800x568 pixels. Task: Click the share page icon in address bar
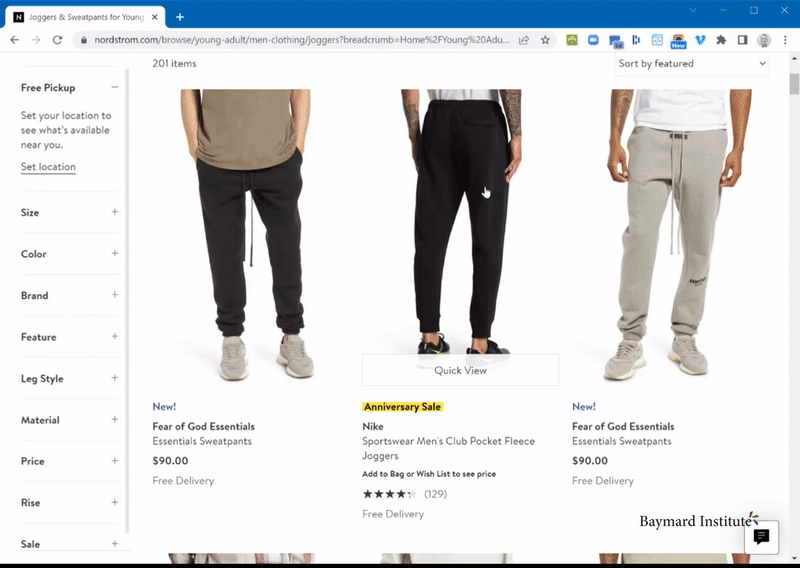click(x=524, y=40)
